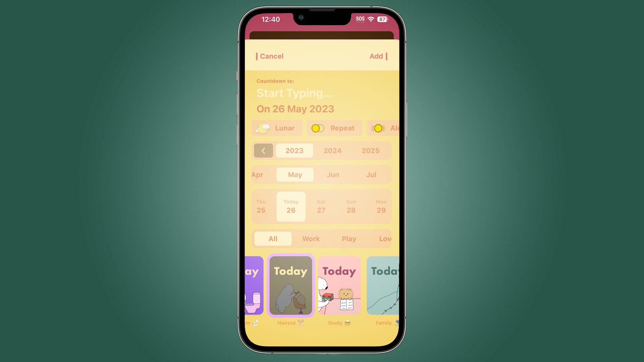The height and width of the screenshot is (362, 644).
Task: Select the 2024 year option
Action: [x=332, y=151]
